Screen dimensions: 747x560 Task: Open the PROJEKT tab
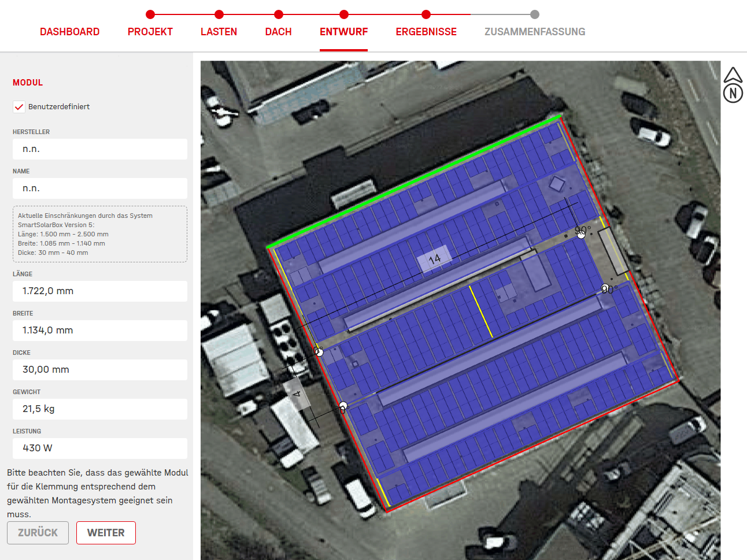coord(150,32)
